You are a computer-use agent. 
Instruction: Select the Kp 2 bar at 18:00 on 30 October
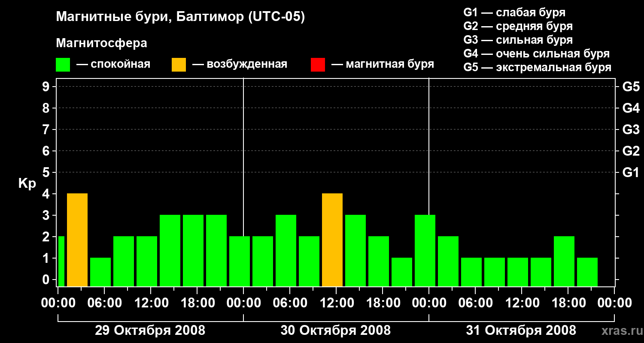pos(379,261)
